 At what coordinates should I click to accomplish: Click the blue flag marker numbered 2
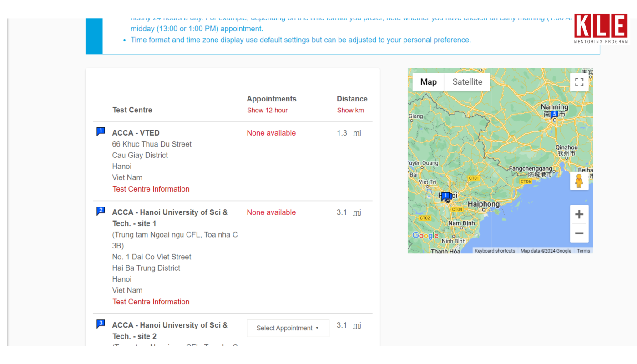coord(101,211)
